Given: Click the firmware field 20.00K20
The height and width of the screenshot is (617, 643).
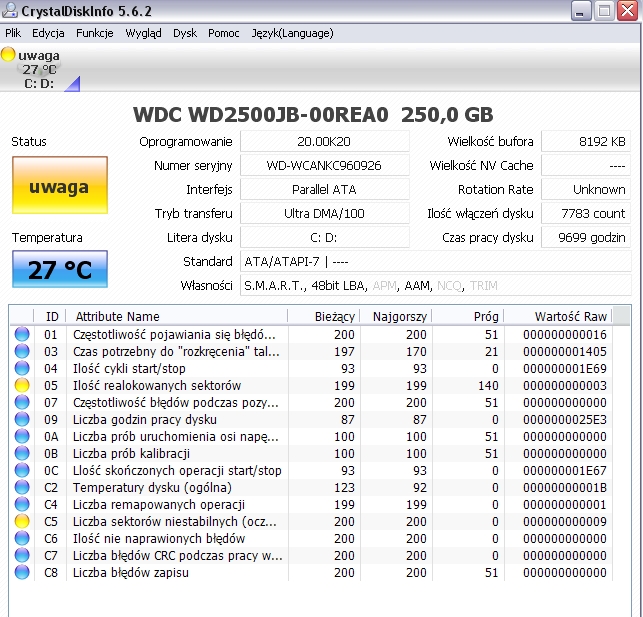Looking at the screenshot, I should (324, 142).
